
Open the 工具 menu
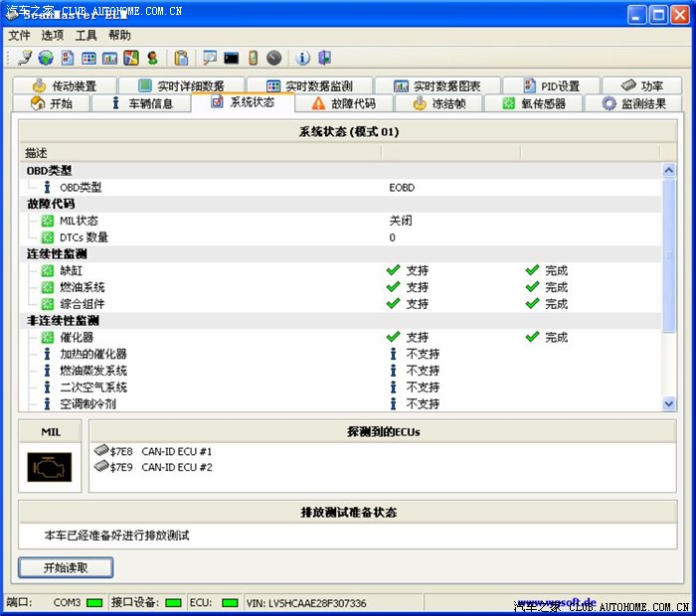[x=87, y=35]
